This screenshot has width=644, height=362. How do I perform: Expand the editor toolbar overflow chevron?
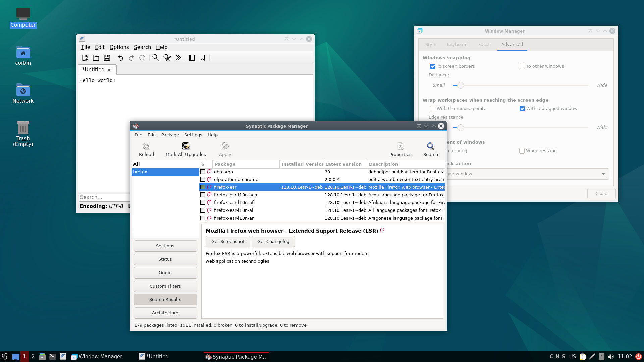[x=178, y=58]
